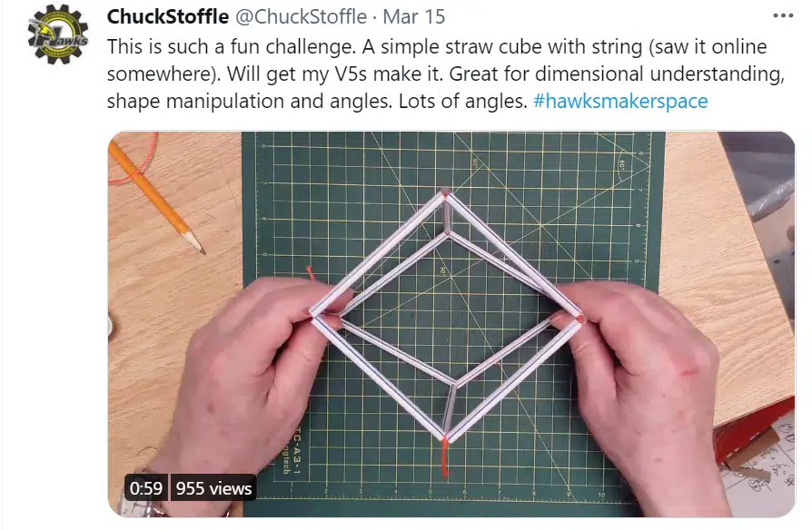Visit the @ChuckStoffle handle link
The width and height of the screenshot is (812, 530).
pos(302,16)
